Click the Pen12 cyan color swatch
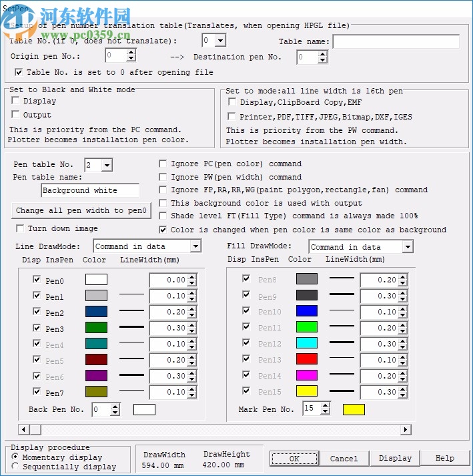The image size is (473, 476). click(307, 342)
